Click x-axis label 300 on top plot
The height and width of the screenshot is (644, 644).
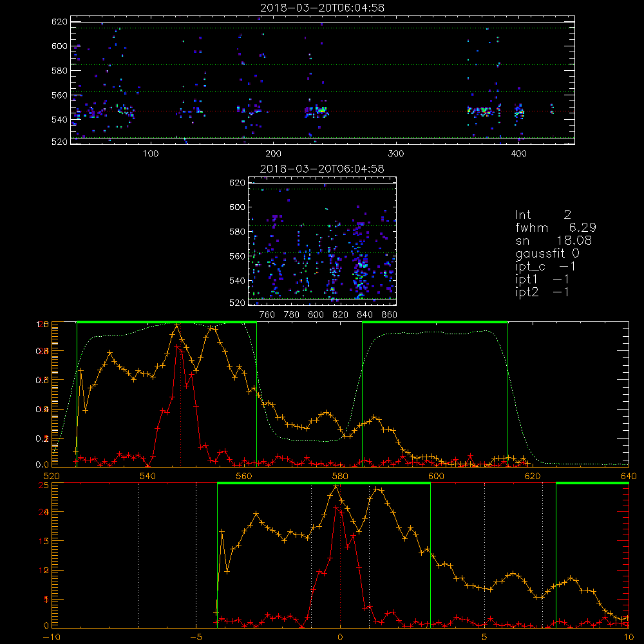tap(396, 154)
